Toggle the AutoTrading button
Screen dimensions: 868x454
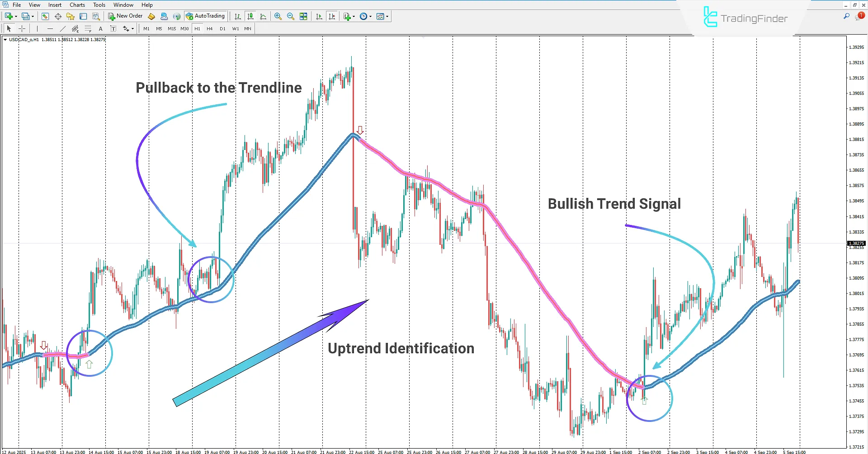(x=205, y=16)
